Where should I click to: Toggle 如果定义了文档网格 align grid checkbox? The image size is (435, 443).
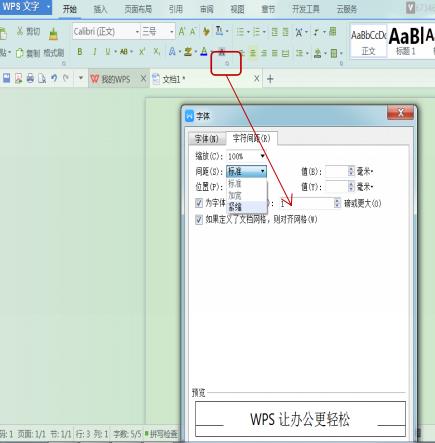coord(199,219)
